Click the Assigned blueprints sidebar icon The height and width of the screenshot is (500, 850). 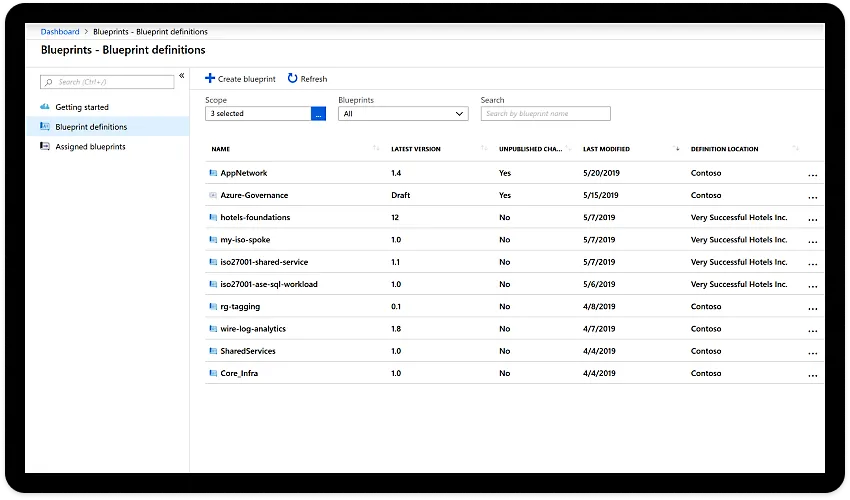pyautogui.click(x=45, y=147)
